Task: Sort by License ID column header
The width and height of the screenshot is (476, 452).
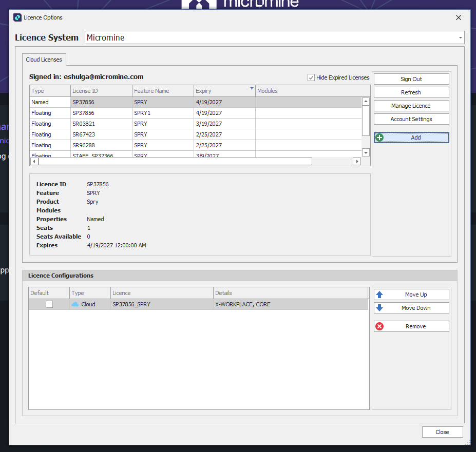Action: pos(101,91)
